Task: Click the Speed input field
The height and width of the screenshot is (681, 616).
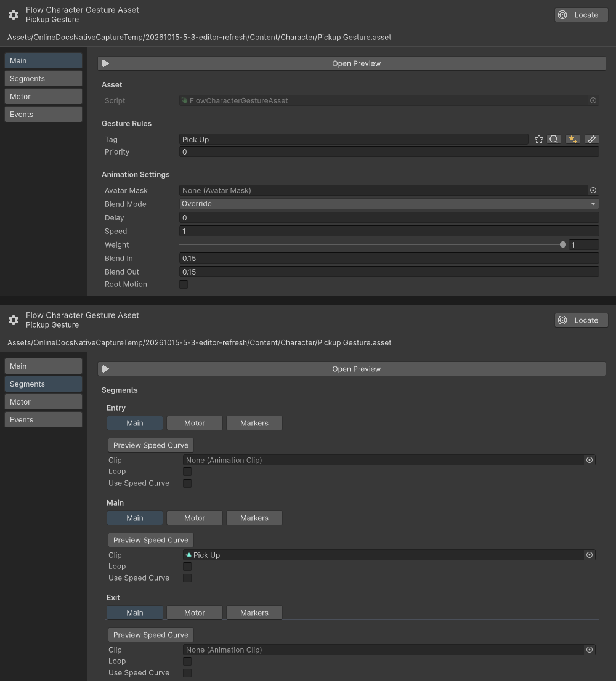Action: (389, 231)
